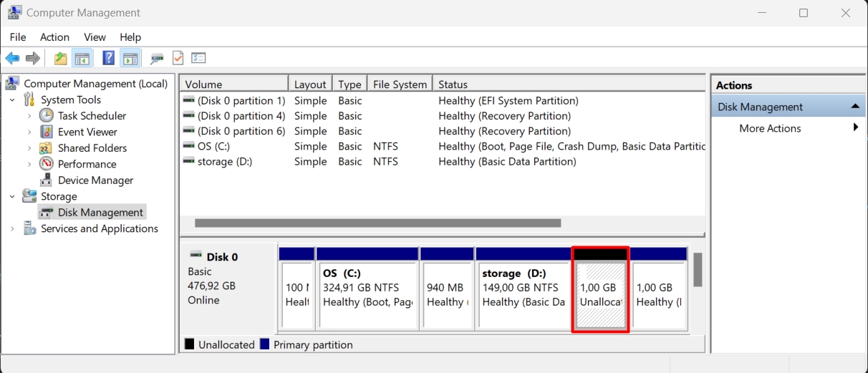868x373 pixels.
Task: Open the View menu
Action: (x=95, y=37)
